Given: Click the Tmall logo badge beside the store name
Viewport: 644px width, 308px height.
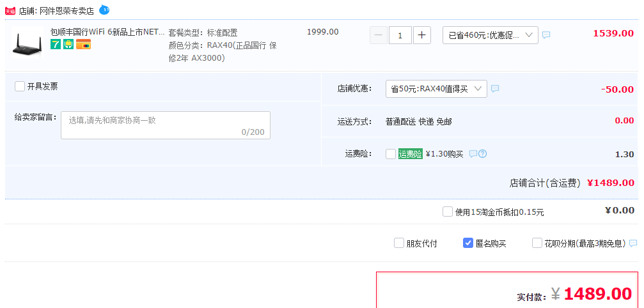Looking at the screenshot, I should tap(11, 11).
